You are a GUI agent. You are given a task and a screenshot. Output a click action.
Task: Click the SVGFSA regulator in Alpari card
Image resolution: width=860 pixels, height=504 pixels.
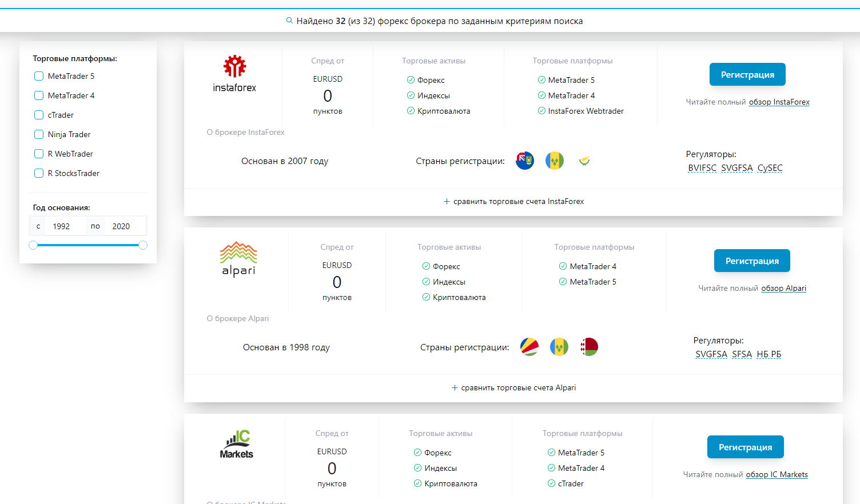point(711,354)
